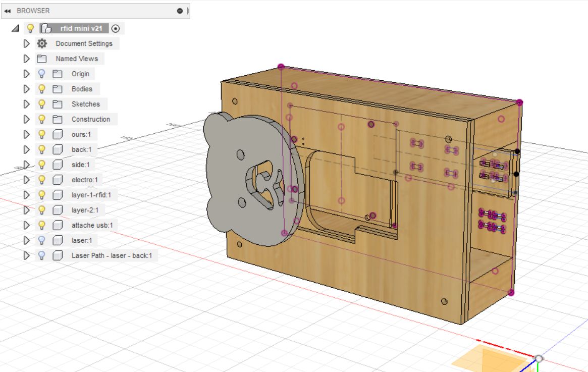Image resolution: width=588 pixels, height=372 pixels.
Task: Click the Laser Path - laser - back:1 component icon
Action: [x=58, y=255]
